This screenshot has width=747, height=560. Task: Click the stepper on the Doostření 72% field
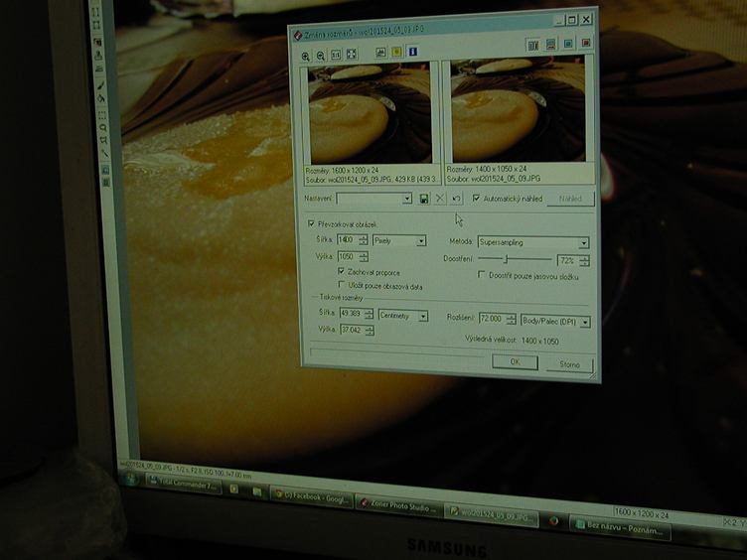point(584,261)
